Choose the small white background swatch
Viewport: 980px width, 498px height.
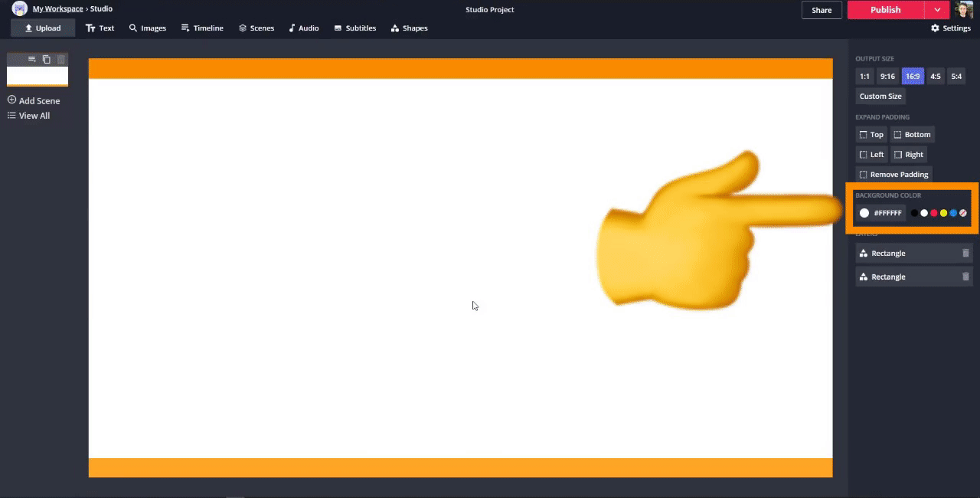click(924, 213)
